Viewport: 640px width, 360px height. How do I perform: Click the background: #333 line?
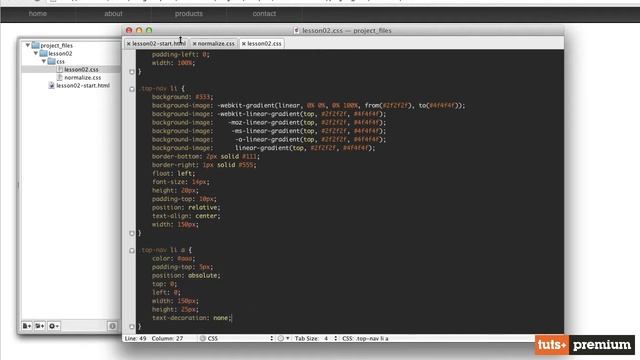(x=182, y=97)
